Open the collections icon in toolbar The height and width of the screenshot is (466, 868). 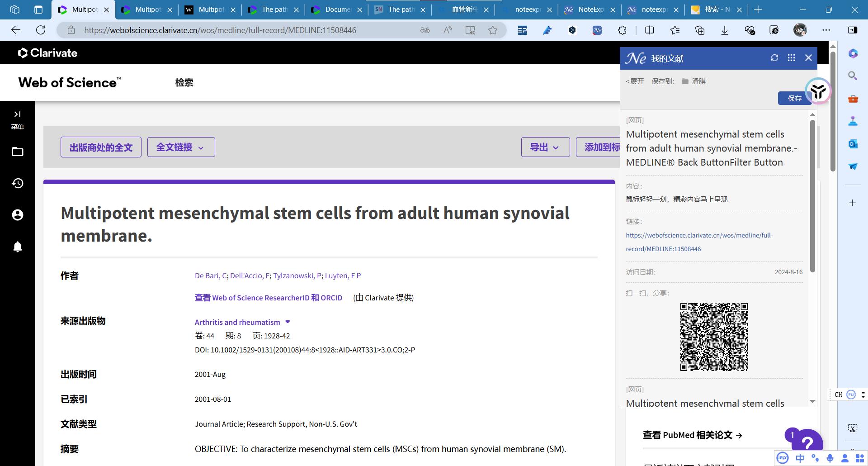click(700, 30)
